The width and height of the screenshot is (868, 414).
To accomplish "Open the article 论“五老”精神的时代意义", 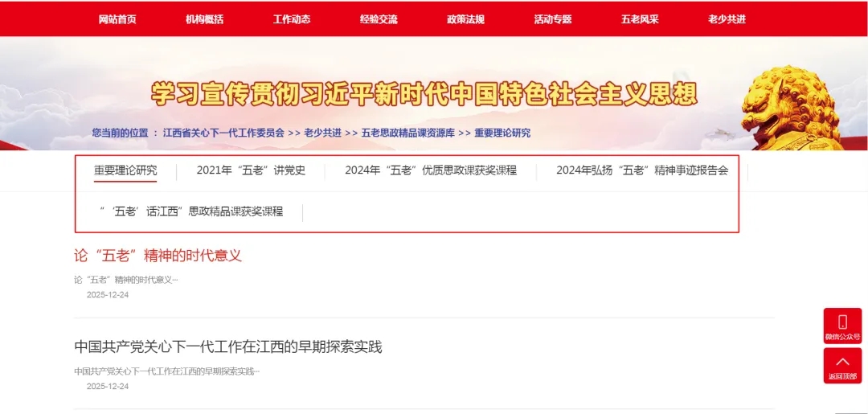I will coord(158,256).
